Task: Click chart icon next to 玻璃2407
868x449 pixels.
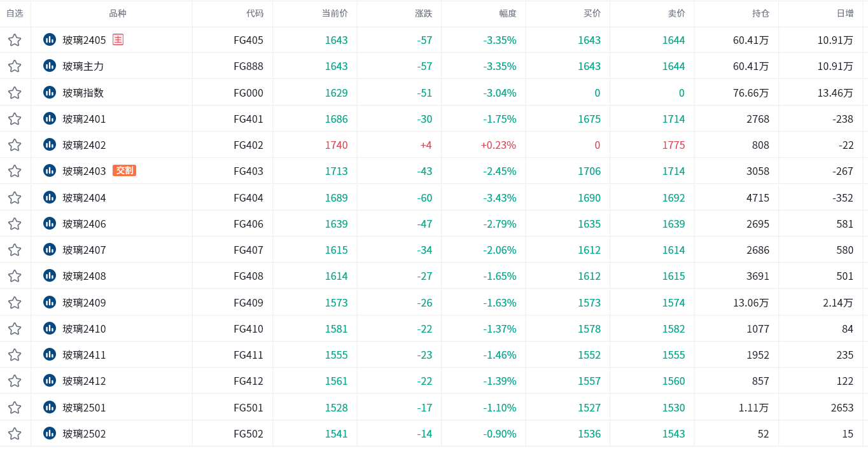Action: [x=50, y=250]
